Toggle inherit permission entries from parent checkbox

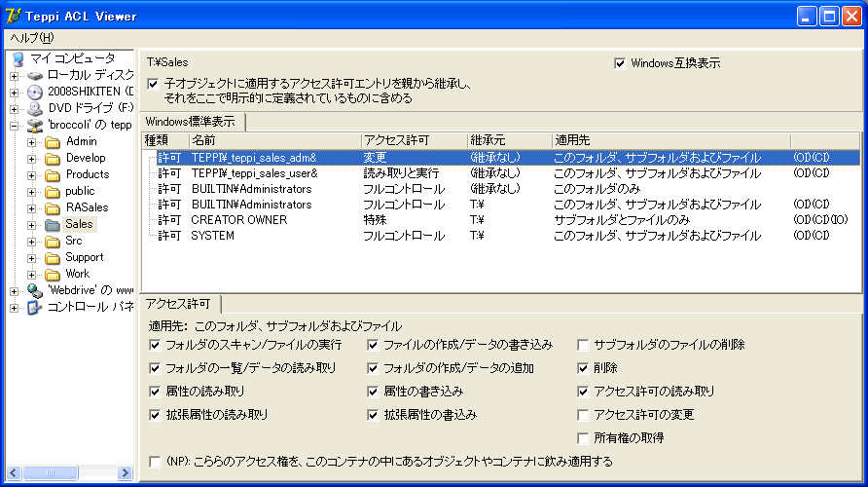point(153,84)
